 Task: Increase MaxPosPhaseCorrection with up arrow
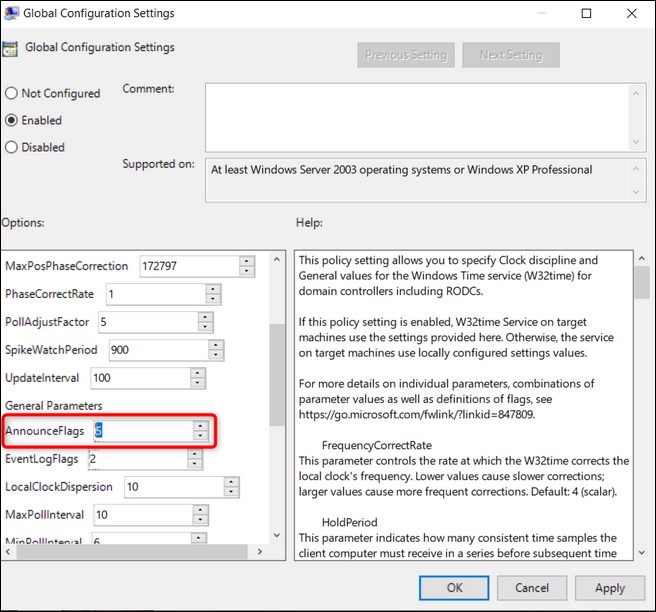click(246, 262)
